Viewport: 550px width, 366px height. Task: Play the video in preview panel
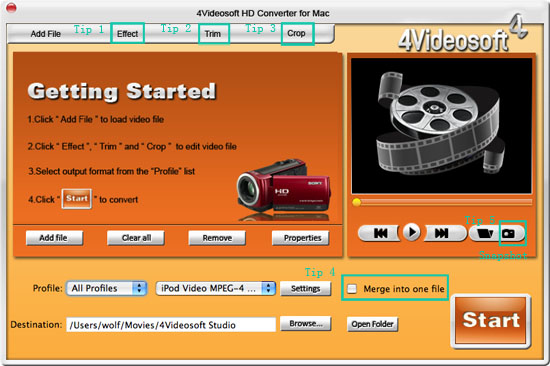[x=412, y=232]
